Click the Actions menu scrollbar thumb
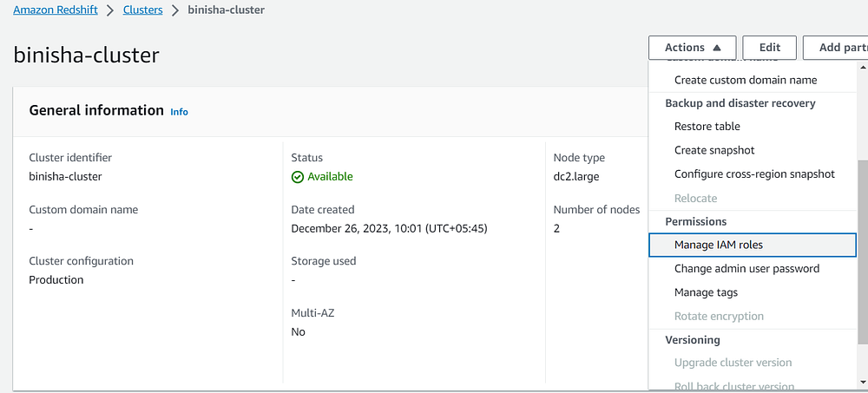Image resolution: width=868 pixels, height=393 pixels. pyautogui.click(x=863, y=252)
